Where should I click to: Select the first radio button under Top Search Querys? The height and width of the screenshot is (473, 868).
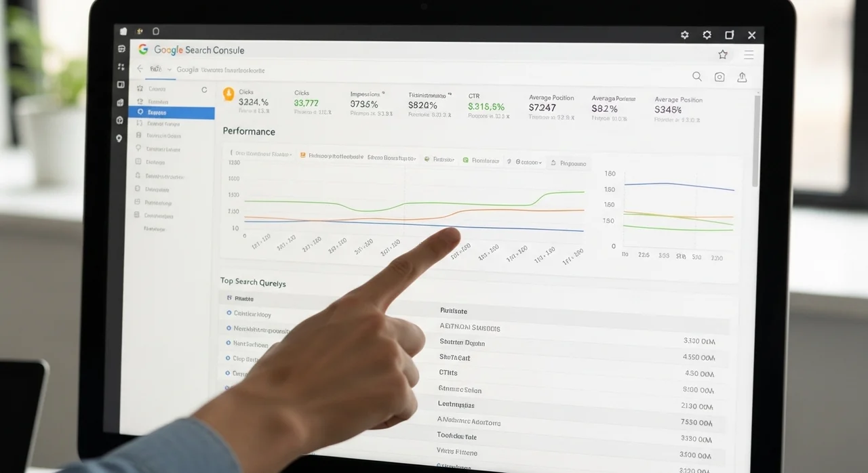pyautogui.click(x=229, y=314)
